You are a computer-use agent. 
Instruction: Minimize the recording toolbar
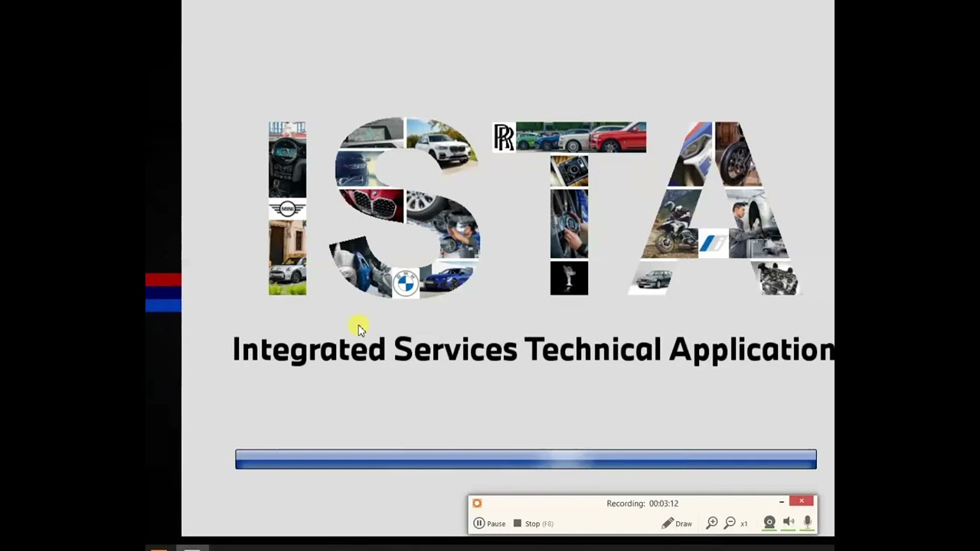click(x=782, y=502)
